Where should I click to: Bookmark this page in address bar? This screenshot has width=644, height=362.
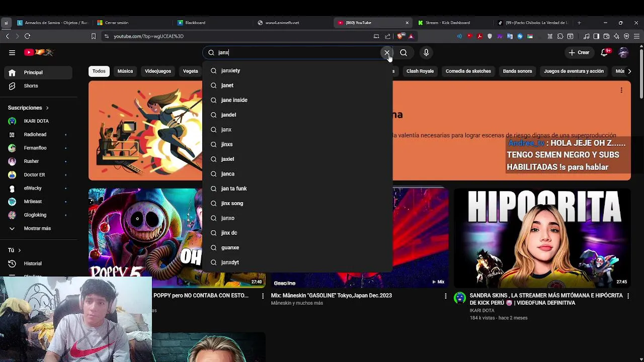point(93,36)
